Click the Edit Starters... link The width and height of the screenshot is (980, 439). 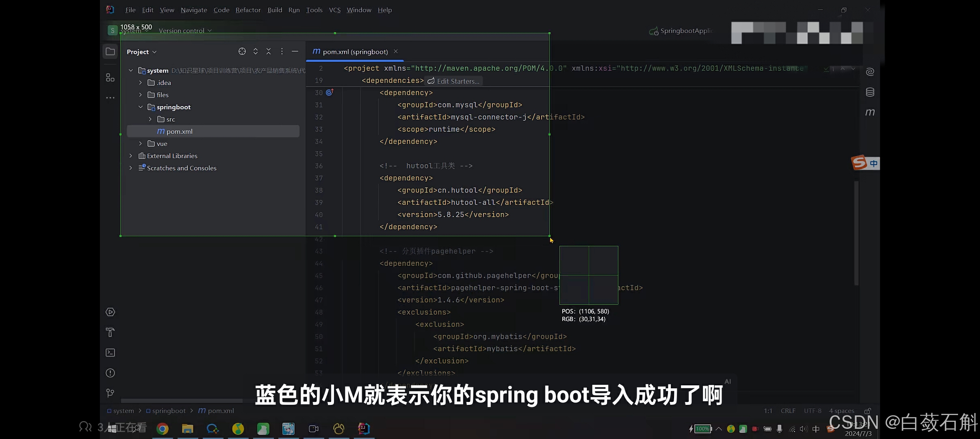(x=454, y=81)
